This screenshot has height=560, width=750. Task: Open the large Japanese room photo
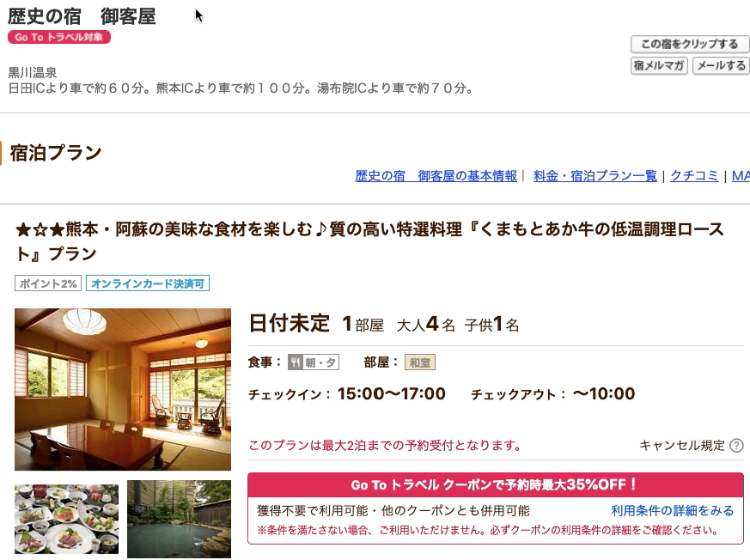point(123,389)
